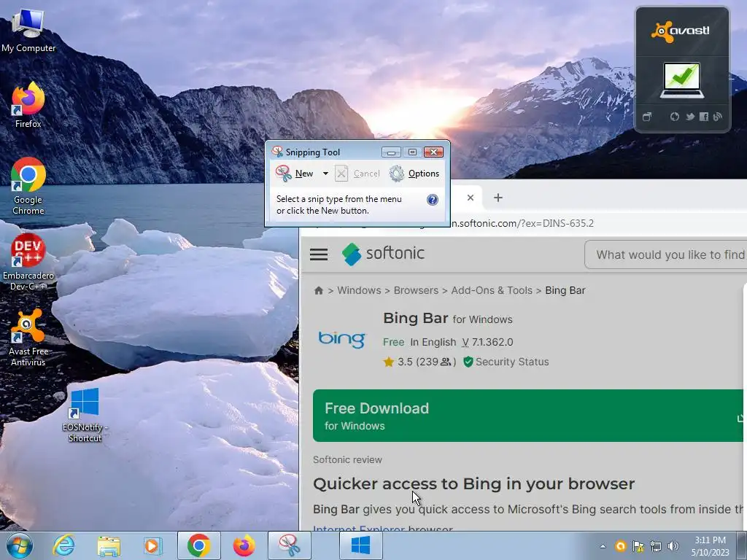
Task: Select the Embarcadero Dev-C++ desktop shortcut
Action: (x=28, y=262)
